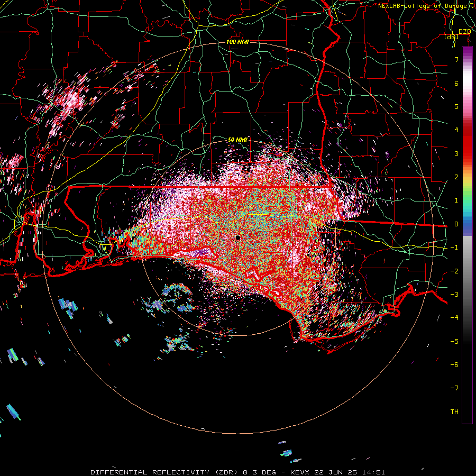This screenshot has width=476, height=476.
Task: Select the black radar site dot
Action: (237, 237)
